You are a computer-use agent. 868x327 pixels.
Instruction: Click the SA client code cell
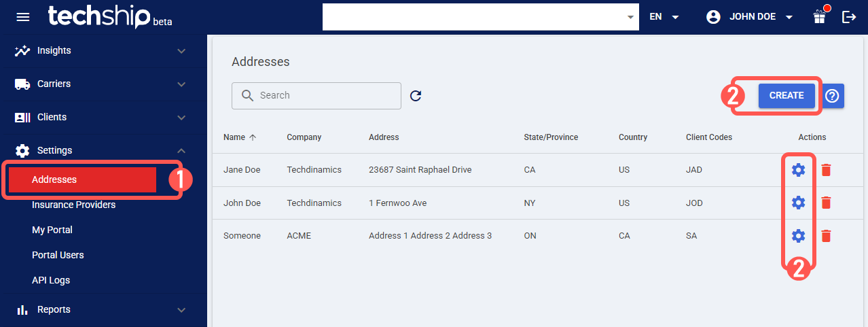click(x=691, y=236)
